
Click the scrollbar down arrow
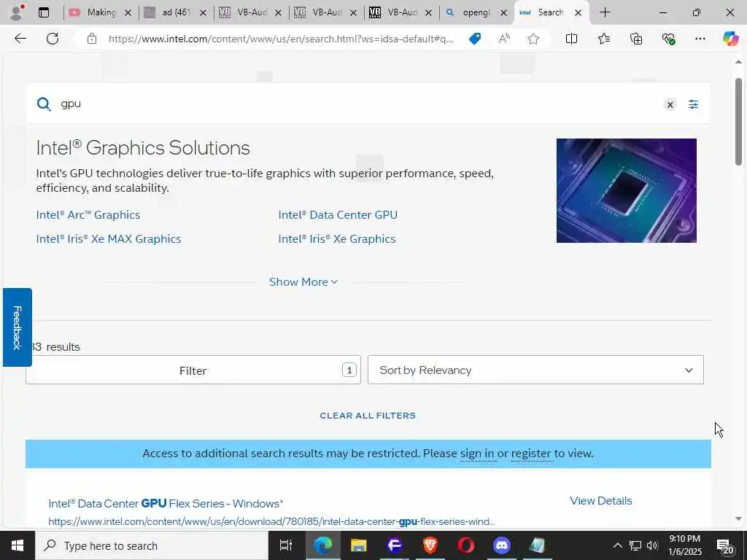[738, 518]
